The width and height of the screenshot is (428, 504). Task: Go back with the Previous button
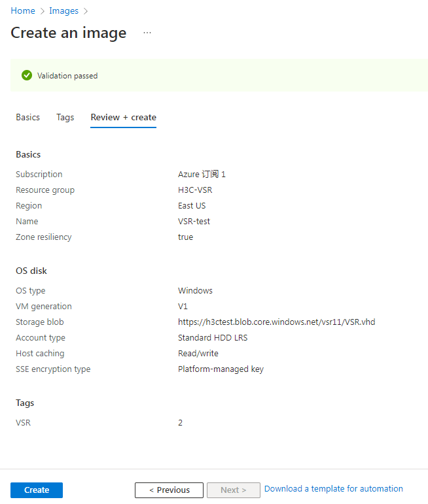[169, 490]
